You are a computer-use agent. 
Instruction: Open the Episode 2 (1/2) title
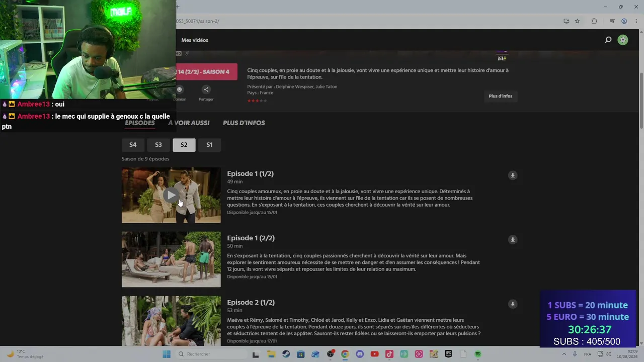251,302
